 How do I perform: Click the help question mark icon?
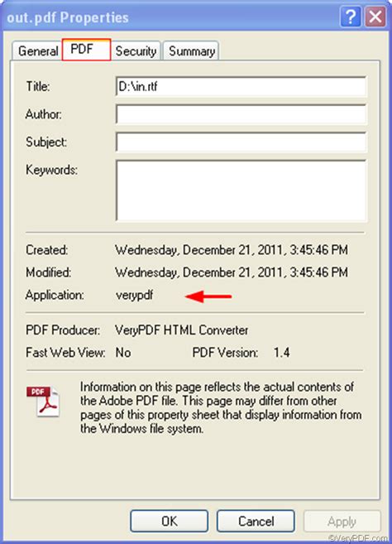click(x=351, y=17)
